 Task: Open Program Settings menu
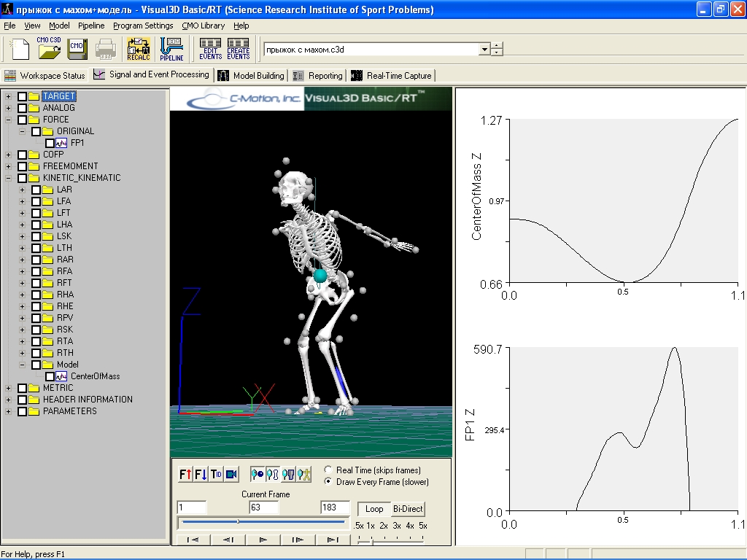pos(143,26)
